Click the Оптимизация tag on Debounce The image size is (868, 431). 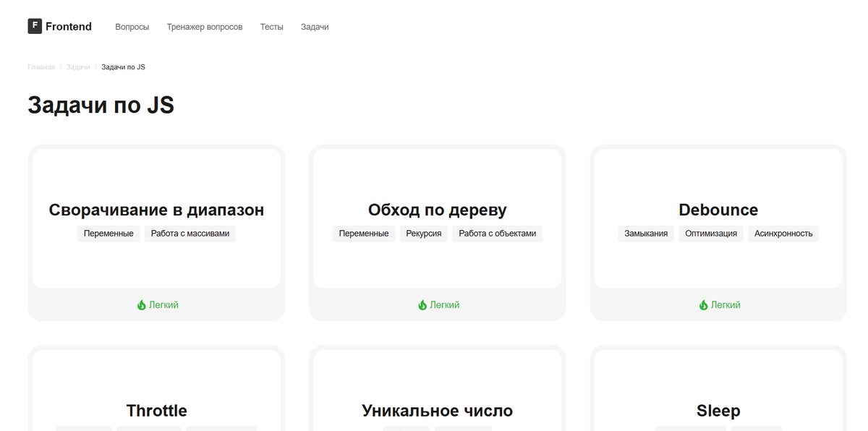711,234
